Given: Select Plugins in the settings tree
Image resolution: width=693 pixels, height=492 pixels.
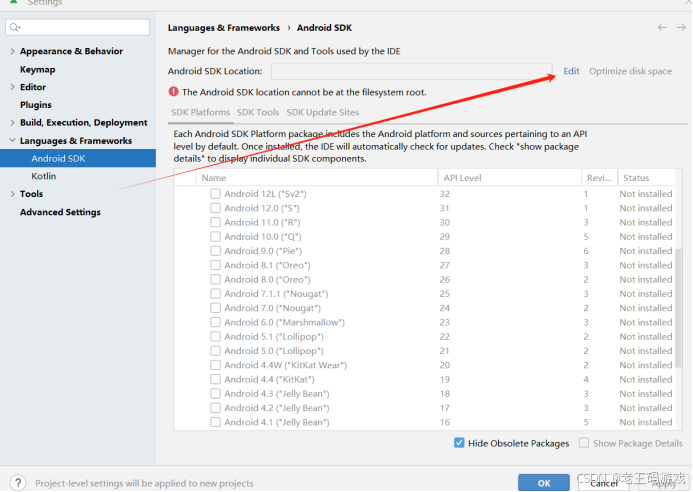Looking at the screenshot, I should (36, 105).
